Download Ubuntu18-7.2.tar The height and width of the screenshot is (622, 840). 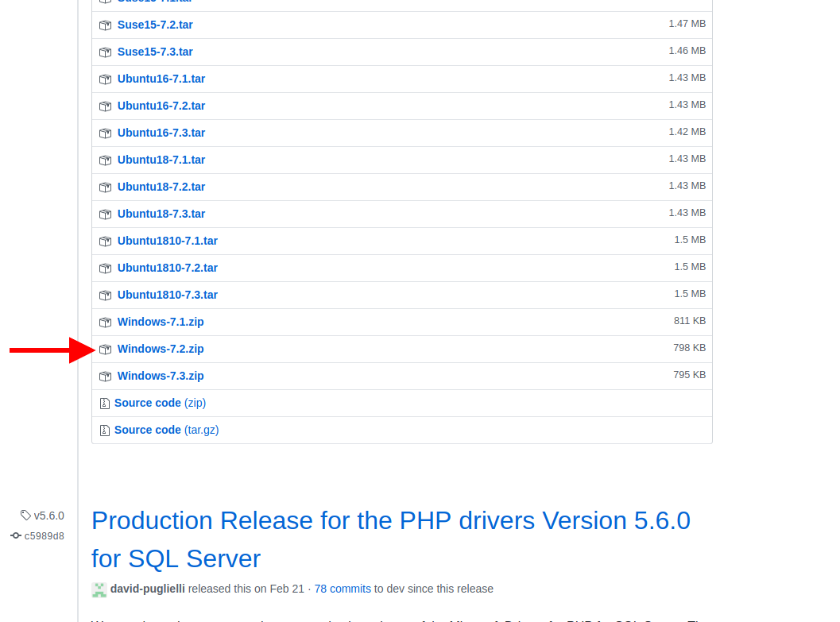point(161,187)
